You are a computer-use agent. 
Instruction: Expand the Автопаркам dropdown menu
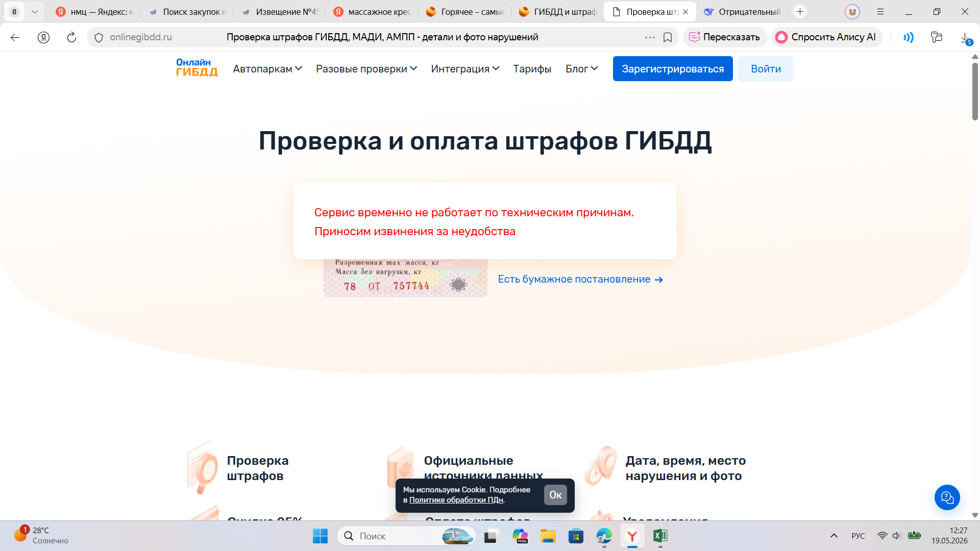267,69
